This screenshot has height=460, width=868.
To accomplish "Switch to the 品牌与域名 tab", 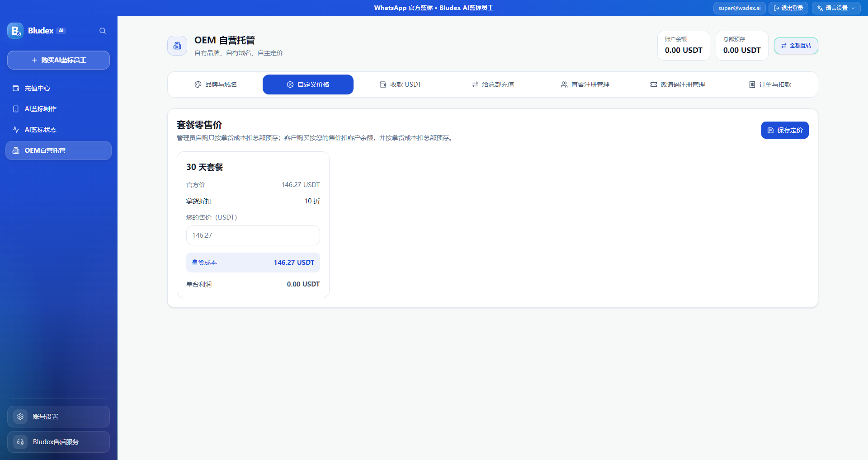I will pos(216,84).
